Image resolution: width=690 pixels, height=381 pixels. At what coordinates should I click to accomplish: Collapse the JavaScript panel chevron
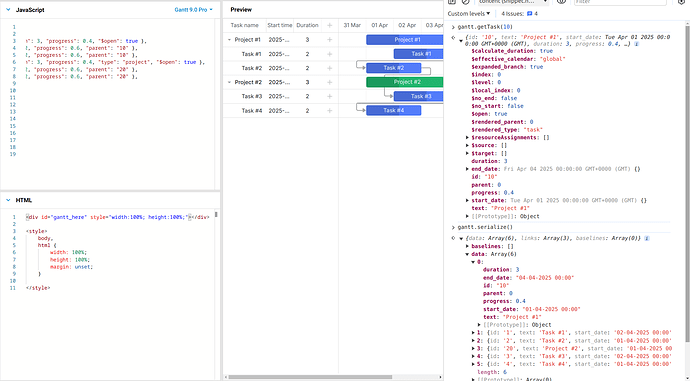pos(8,10)
